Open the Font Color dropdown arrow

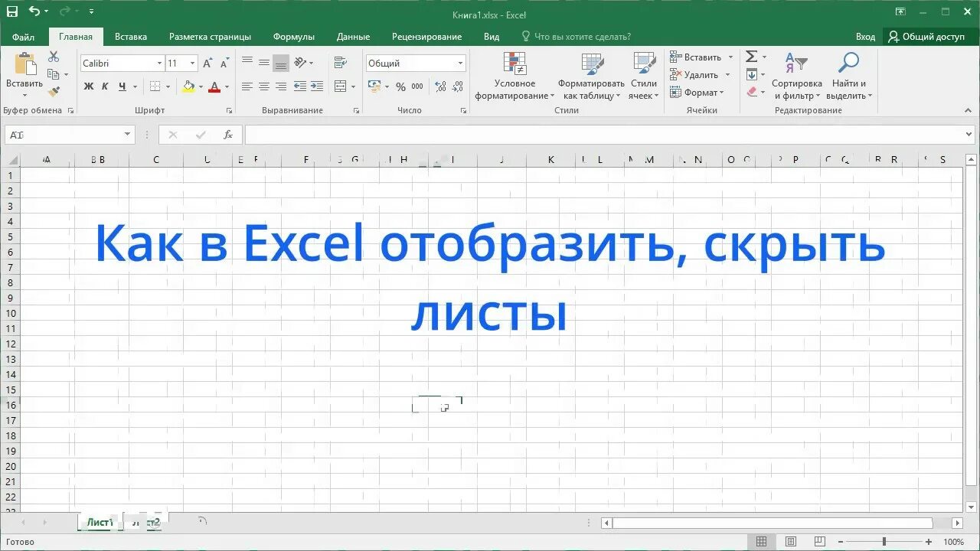pos(227,87)
